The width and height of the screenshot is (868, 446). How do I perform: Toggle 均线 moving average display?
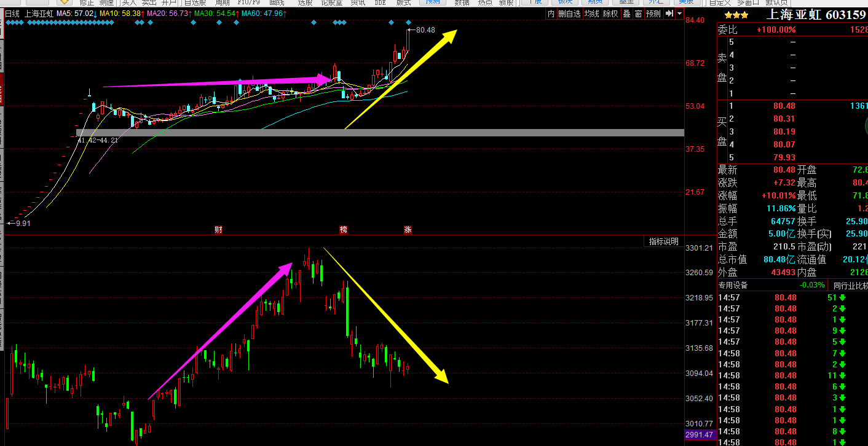coord(592,14)
